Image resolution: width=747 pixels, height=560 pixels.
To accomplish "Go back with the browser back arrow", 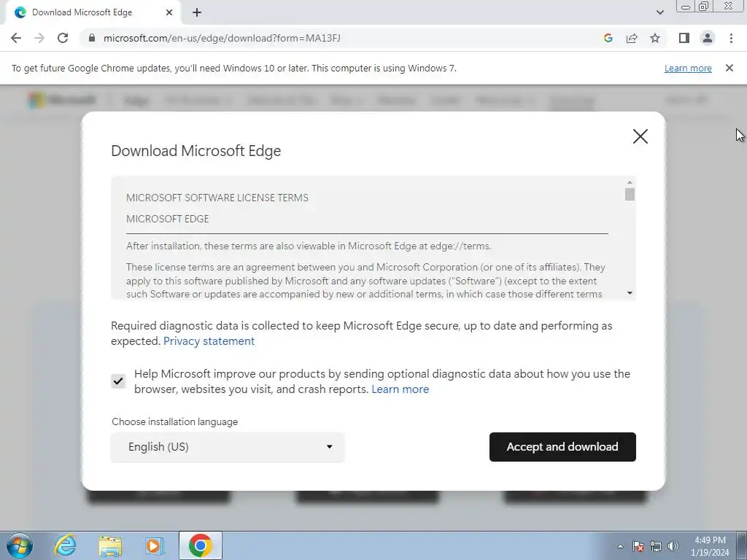I will [16, 38].
